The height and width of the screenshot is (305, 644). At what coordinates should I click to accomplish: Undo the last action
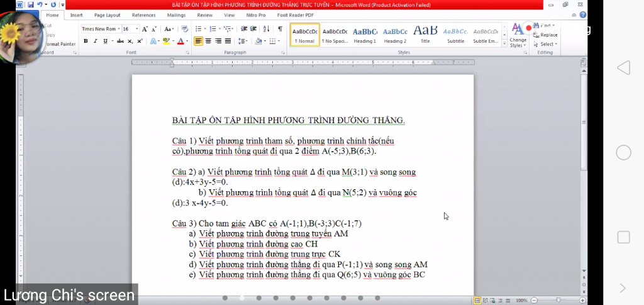coord(40,5)
